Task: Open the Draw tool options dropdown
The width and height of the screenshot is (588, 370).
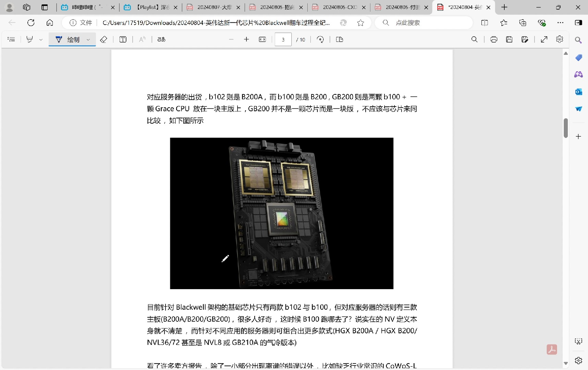Action: pos(88,39)
